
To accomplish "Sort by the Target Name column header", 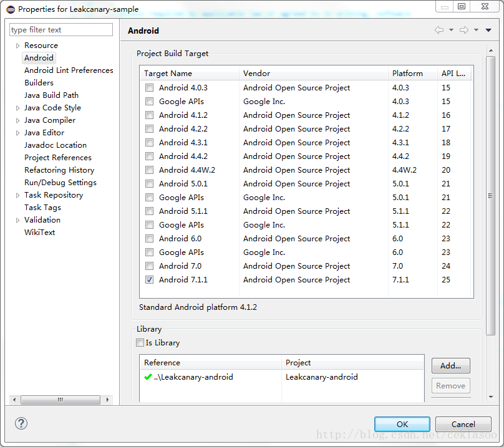I will pyautogui.click(x=190, y=74).
